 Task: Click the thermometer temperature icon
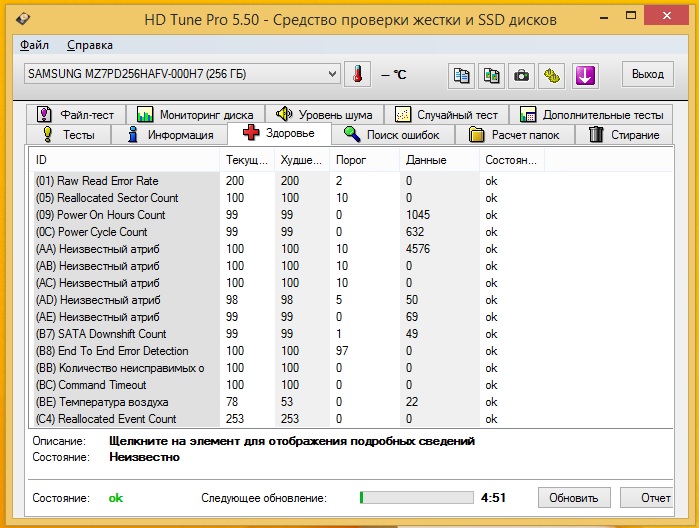point(357,75)
